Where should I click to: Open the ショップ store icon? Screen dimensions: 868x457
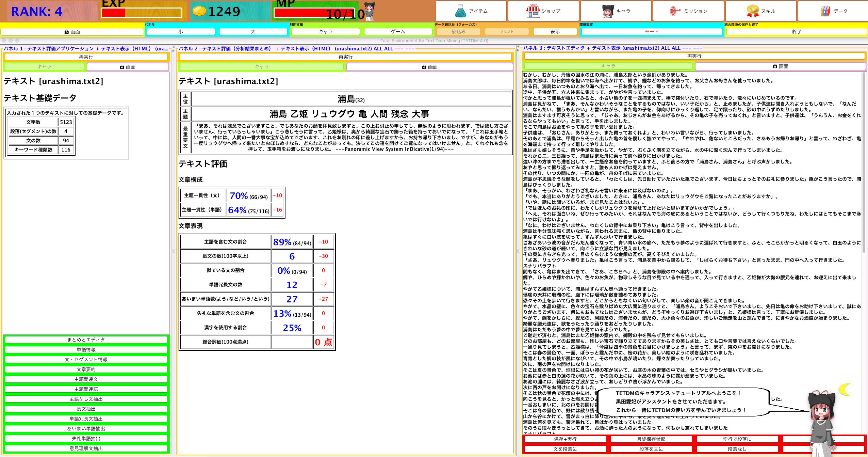(533, 11)
